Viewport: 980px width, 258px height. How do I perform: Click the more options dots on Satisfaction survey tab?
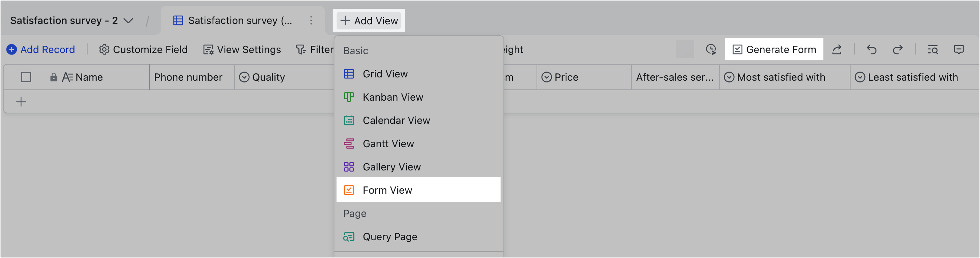311,21
